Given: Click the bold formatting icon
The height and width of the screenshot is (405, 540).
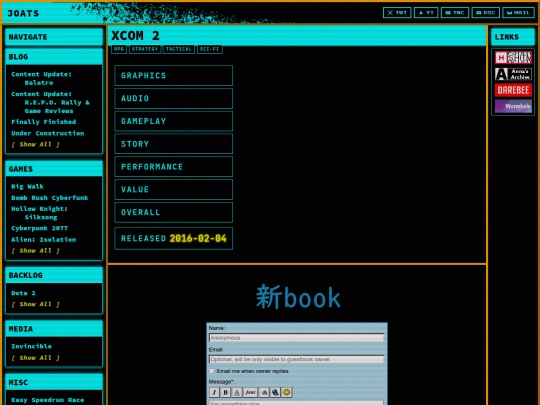Looking at the screenshot, I should pyautogui.click(x=225, y=392).
